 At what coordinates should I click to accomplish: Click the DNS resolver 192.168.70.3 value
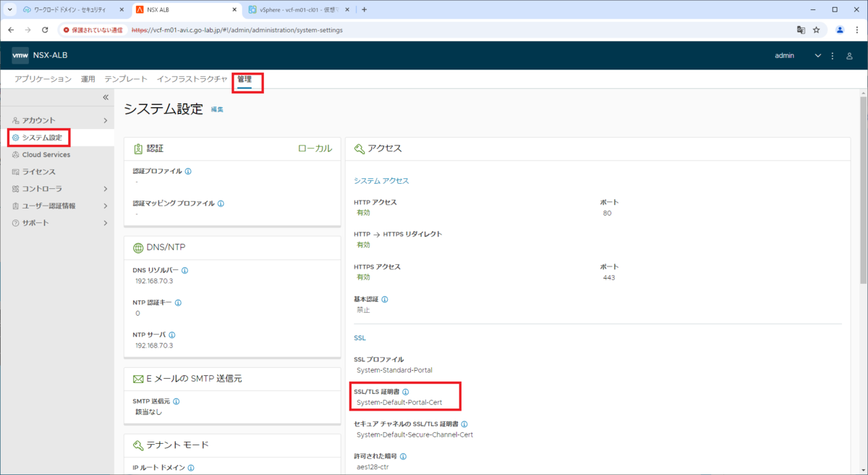154,281
